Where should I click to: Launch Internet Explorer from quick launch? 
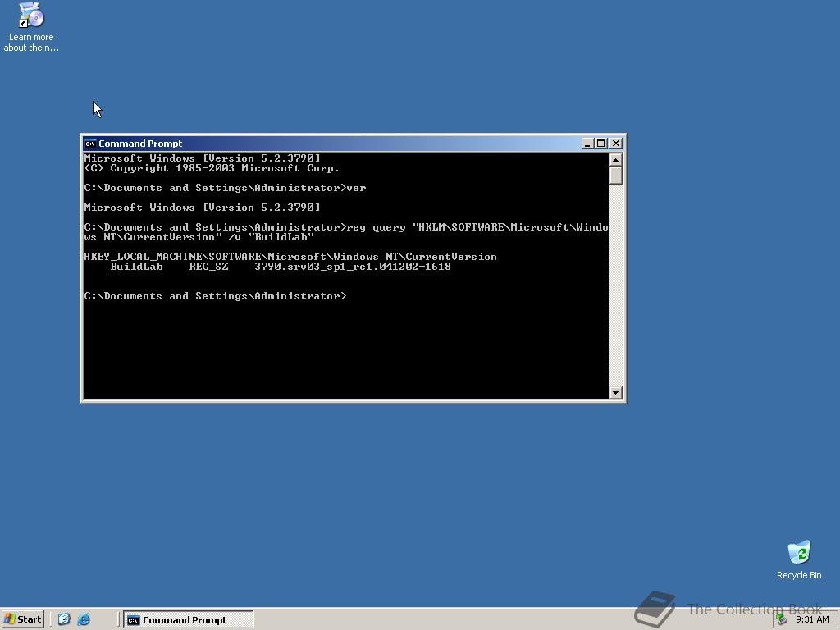84,619
